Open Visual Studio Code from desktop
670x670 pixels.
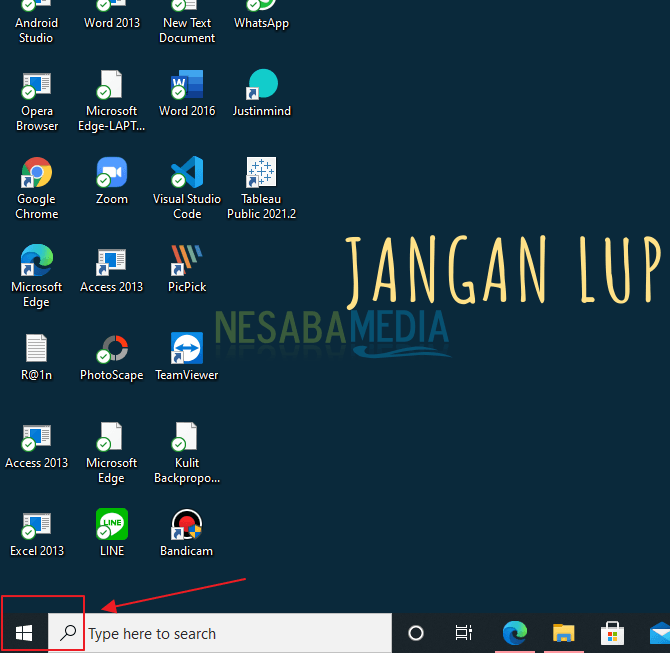tap(187, 189)
